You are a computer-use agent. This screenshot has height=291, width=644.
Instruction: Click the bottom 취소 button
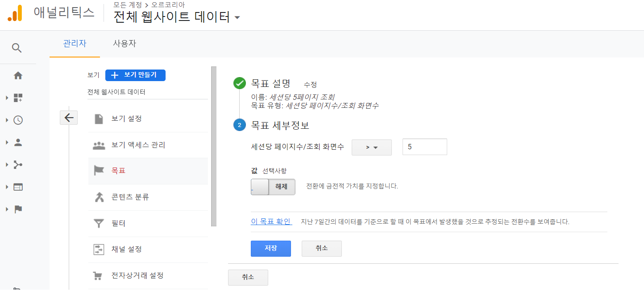click(x=248, y=277)
